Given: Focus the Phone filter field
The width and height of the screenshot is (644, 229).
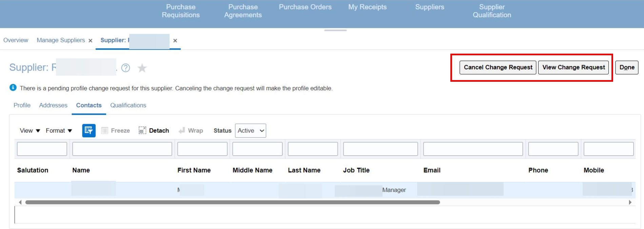Looking at the screenshot, I should pos(553,149).
